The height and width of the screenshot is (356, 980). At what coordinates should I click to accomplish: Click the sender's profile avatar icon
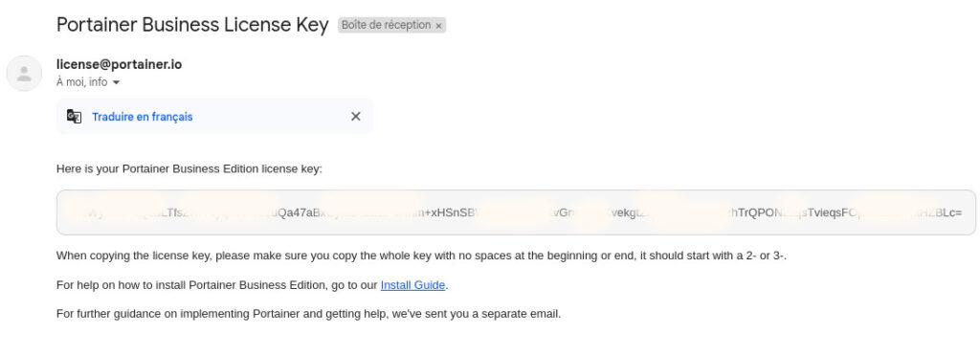[x=24, y=74]
